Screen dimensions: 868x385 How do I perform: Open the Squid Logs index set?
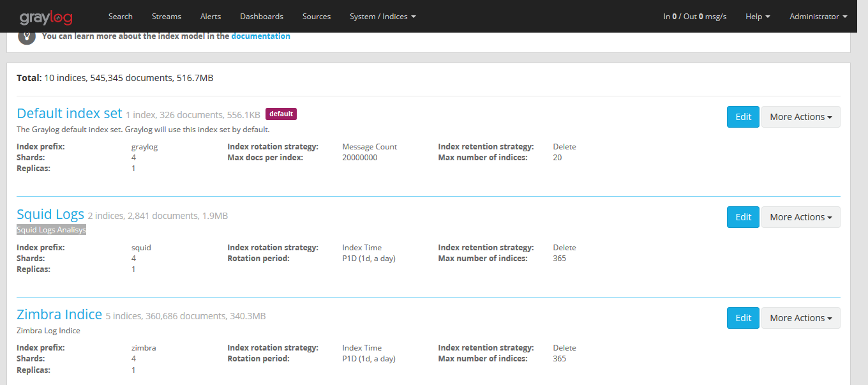pos(50,215)
